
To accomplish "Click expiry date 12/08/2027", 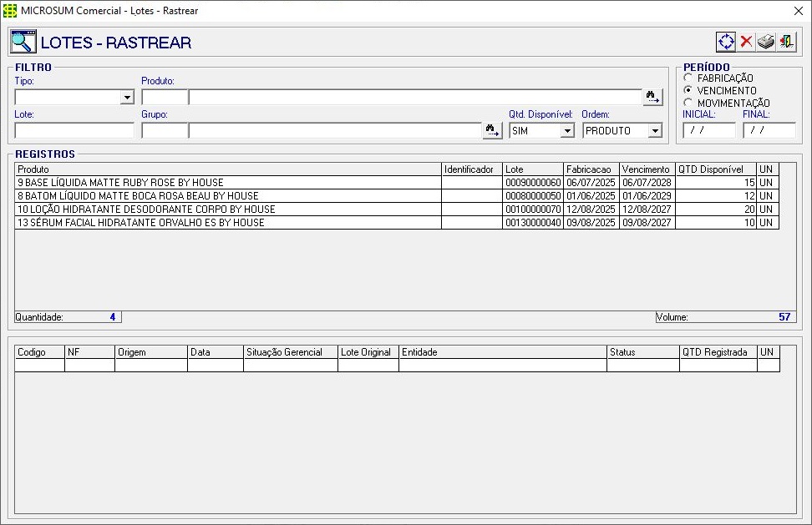I will (x=647, y=209).
